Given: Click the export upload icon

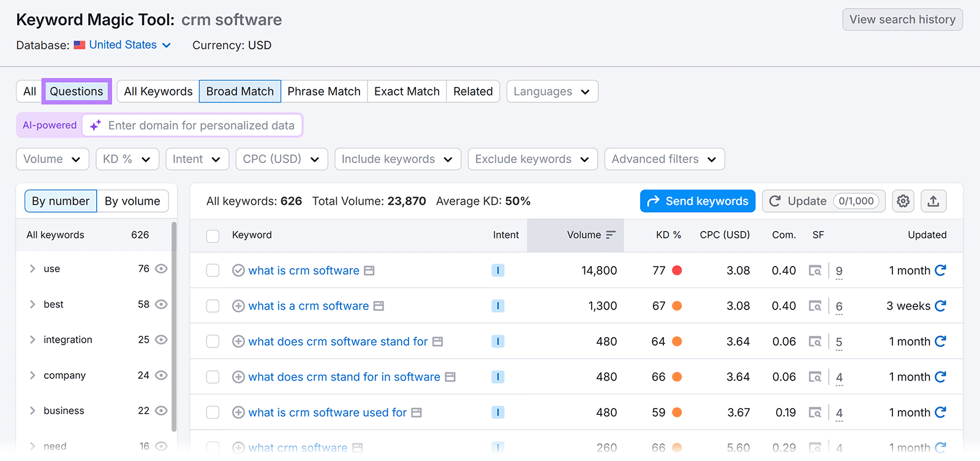Looking at the screenshot, I should point(933,201).
